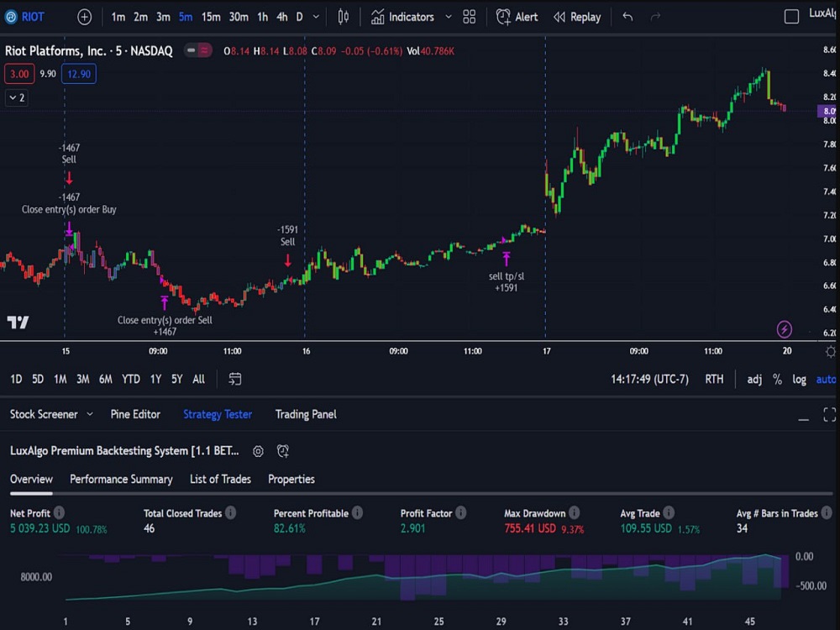
Task: Click the 14:17:49 (UTC-7) timezone
Action: [649, 380]
